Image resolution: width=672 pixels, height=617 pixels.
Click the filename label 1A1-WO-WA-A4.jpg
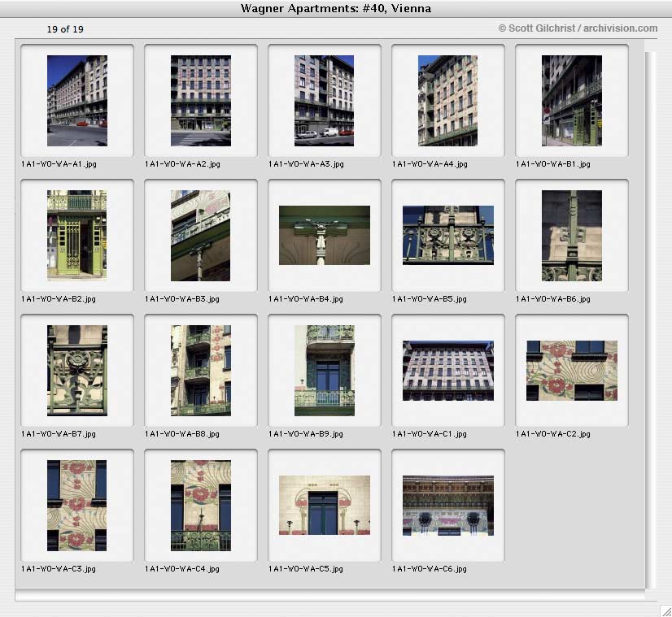coord(430,164)
